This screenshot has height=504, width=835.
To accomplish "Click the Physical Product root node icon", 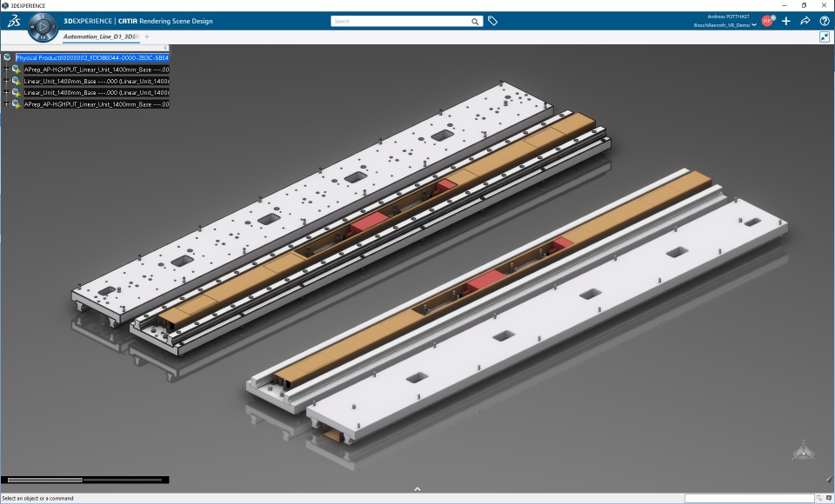I will 8,57.
